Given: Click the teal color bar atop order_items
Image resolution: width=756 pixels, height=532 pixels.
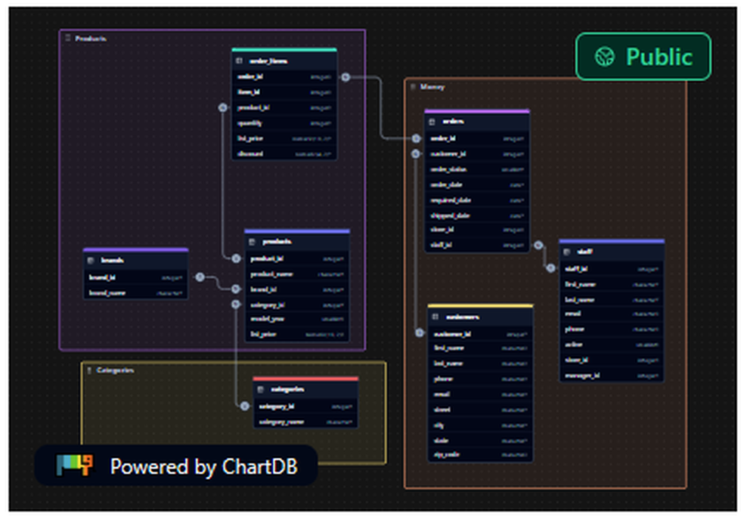Looking at the screenshot, I should point(283,50).
